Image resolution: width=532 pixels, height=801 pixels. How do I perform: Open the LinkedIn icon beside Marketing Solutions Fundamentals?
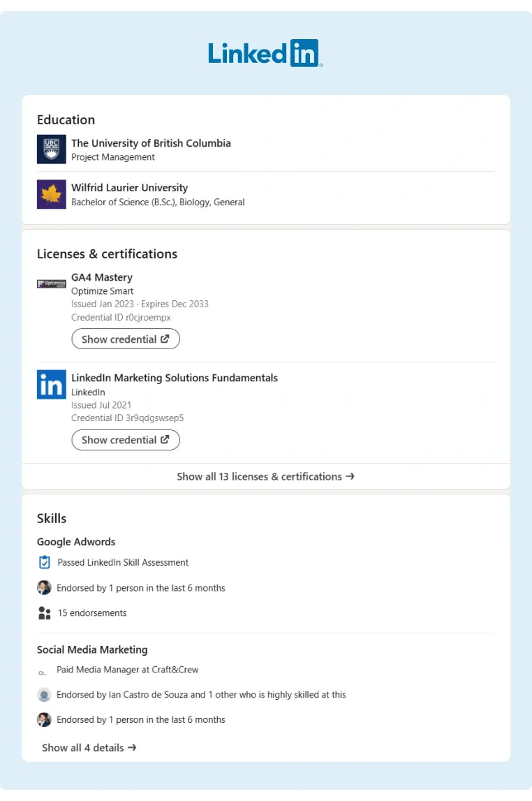50,385
